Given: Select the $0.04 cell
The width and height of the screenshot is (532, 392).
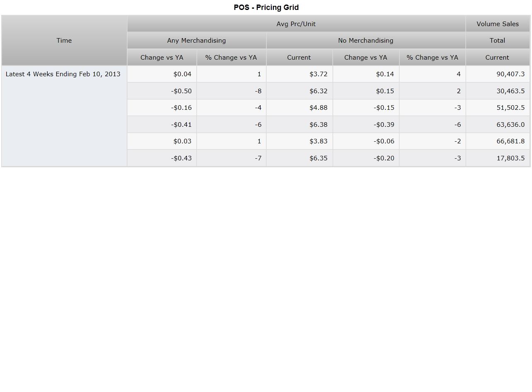Looking at the screenshot, I should 162,74.
